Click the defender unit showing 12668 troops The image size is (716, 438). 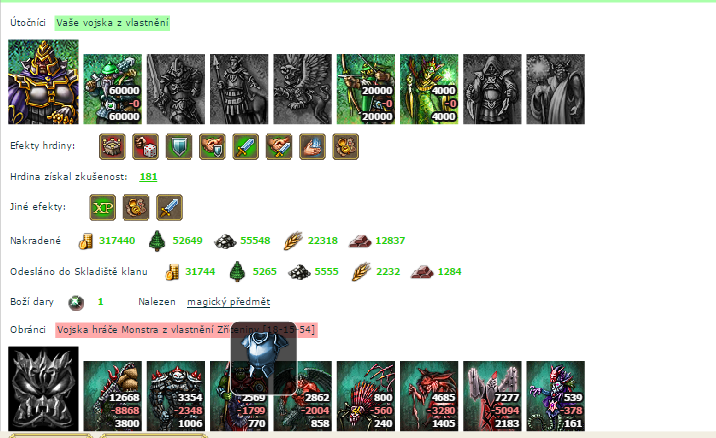tap(112, 396)
